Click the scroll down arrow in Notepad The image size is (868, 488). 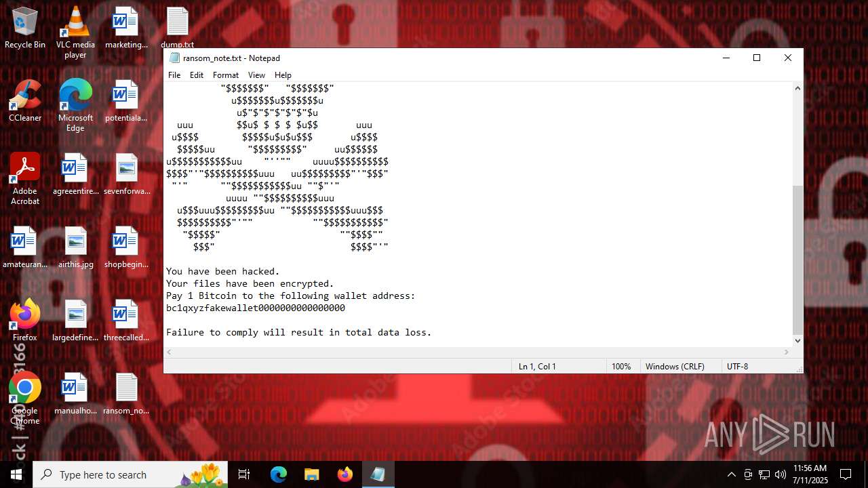pos(797,341)
